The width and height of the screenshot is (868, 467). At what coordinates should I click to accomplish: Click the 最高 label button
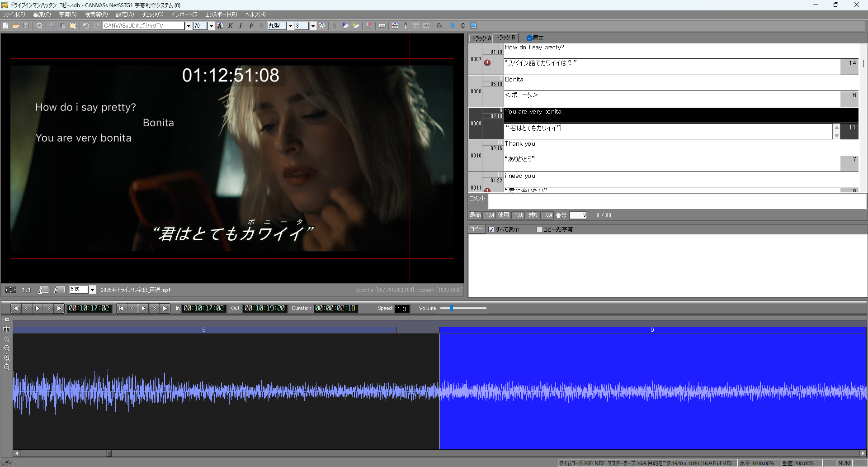475,215
